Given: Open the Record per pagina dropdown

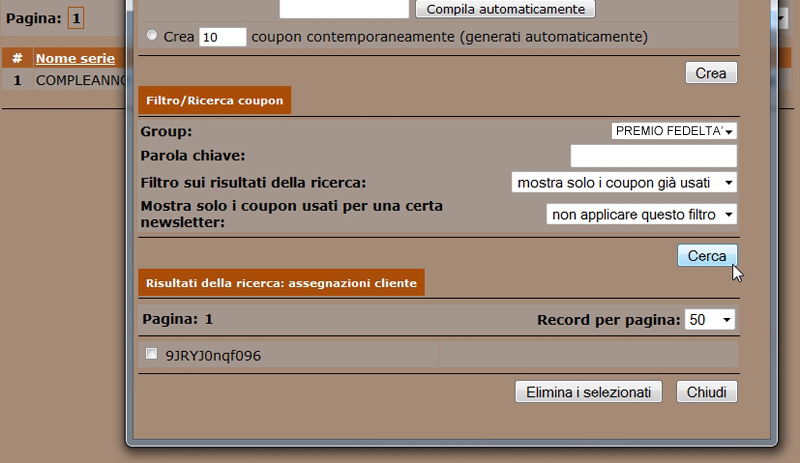Looking at the screenshot, I should pos(710,320).
